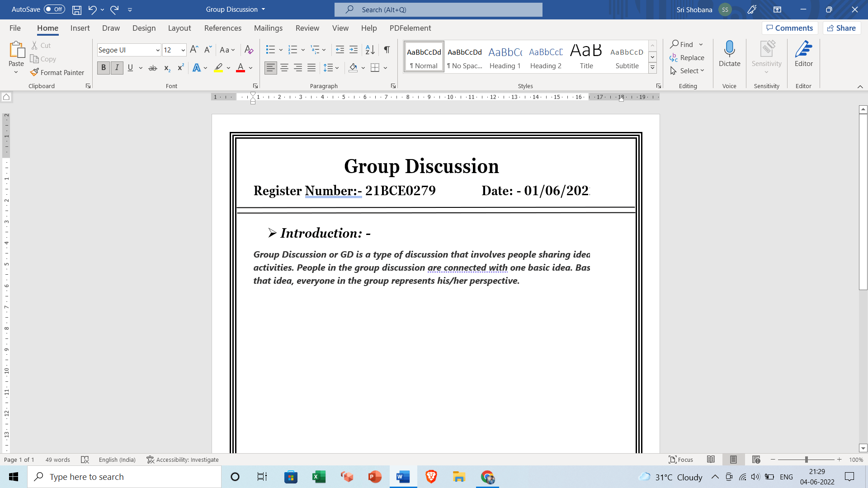
Task: Click the Paste clipboard icon
Action: [x=16, y=50]
